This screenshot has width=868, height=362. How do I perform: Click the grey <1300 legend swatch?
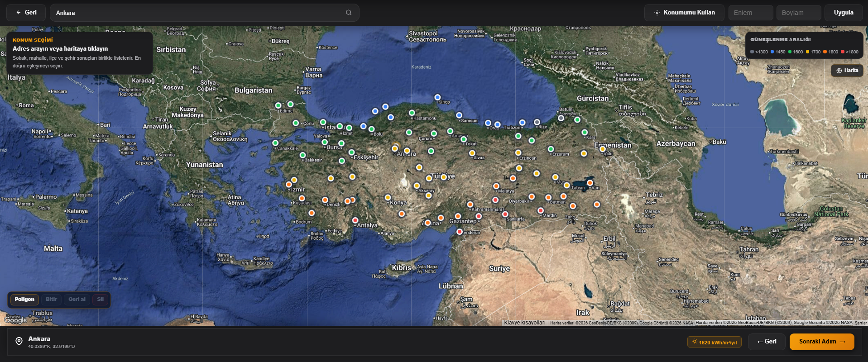(752, 52)
